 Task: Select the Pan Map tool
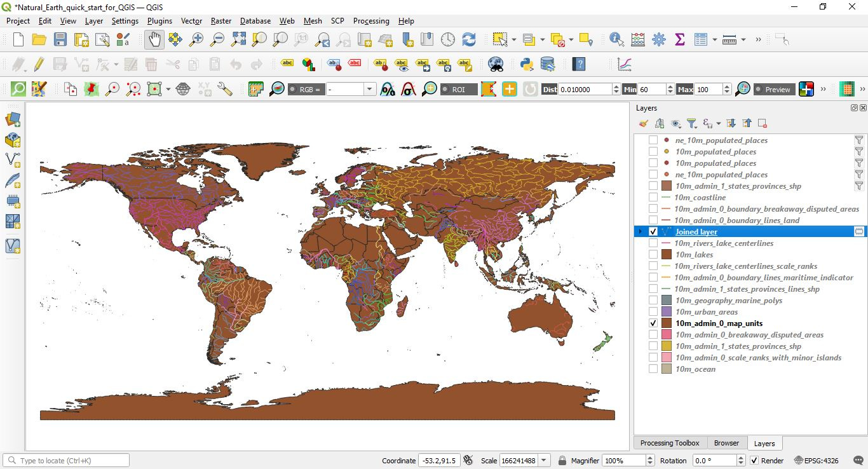(153, 39)
